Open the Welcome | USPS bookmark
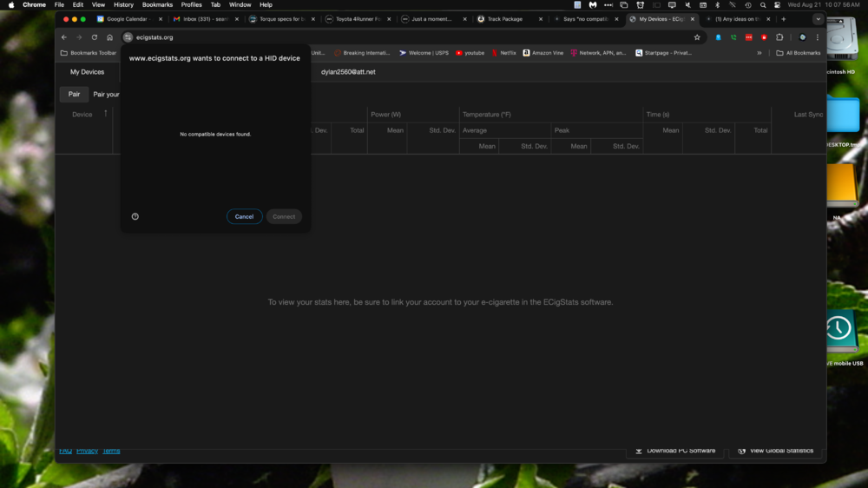This screenshot has width=868, height=488. [x=424, y=53]
